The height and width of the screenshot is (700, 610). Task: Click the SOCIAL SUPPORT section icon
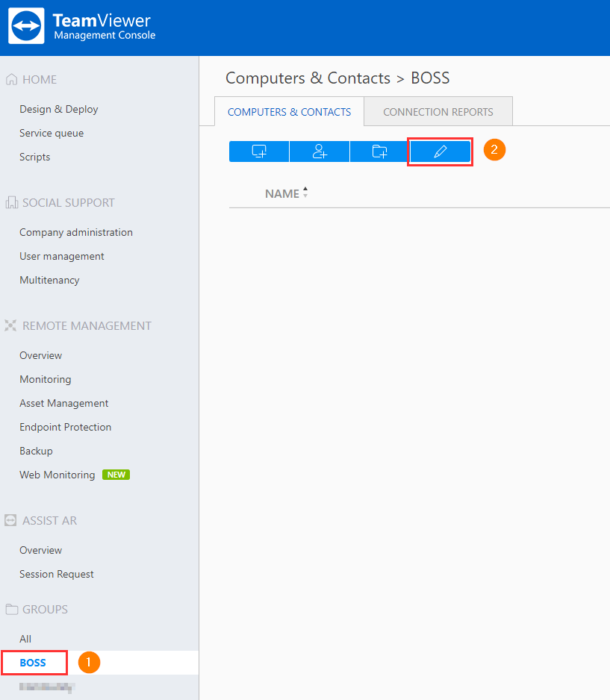(10, 202)
